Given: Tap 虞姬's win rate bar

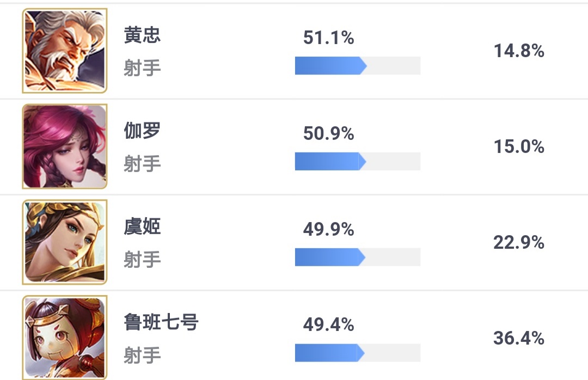Looking at the screenshot, I should click(x=357, y=257).
